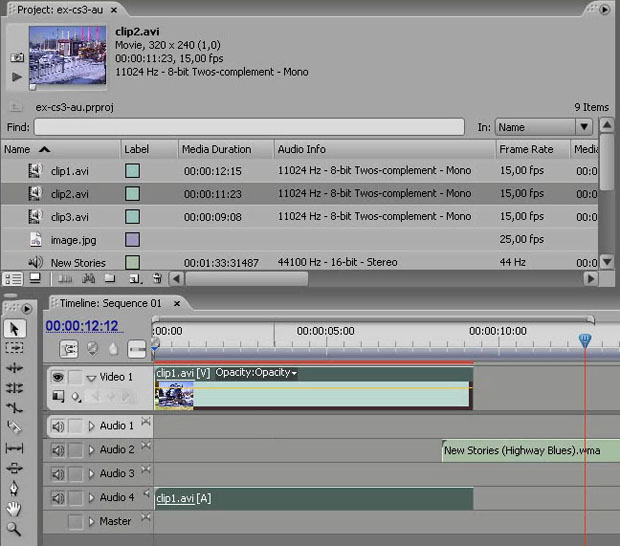Select the Project: ex-cs3-au tab
This screenshot has width=620, height=546.
[x=60, y=10]
